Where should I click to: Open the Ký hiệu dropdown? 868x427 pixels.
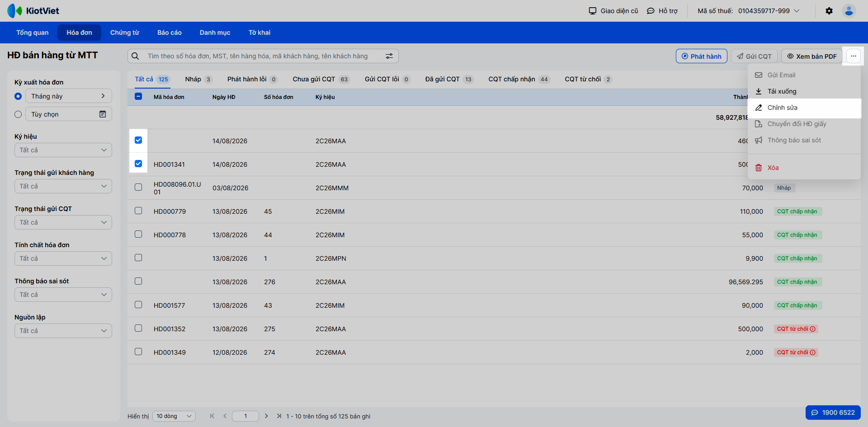[63, 150]
